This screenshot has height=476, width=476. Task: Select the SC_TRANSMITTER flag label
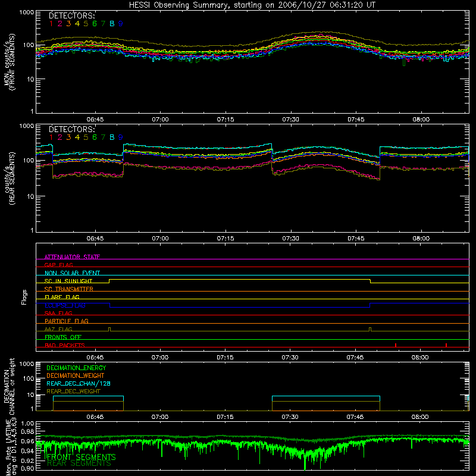pyautogui.click(x=69, y=289)
